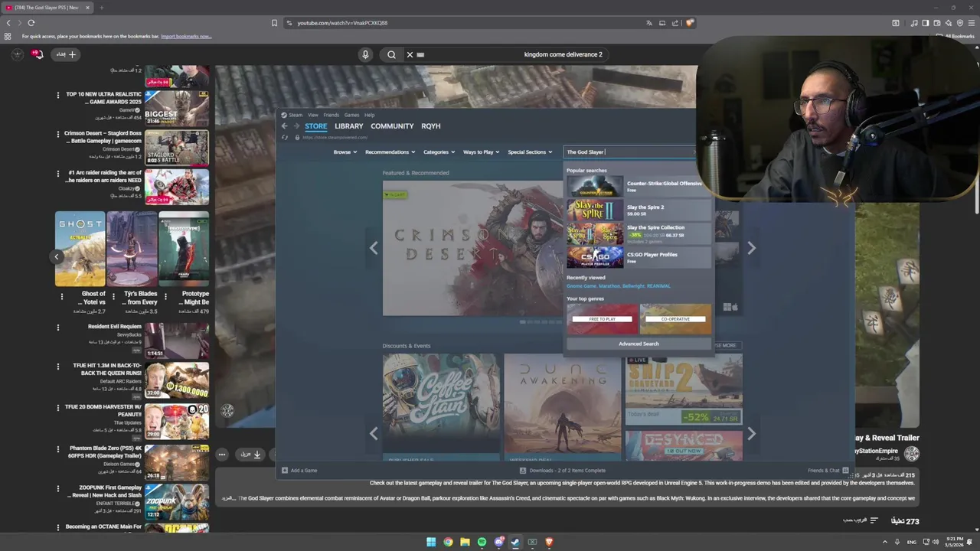Open the Dune Awakening weekend deal card
Screen dimensions: 980x551
(562, 407)
